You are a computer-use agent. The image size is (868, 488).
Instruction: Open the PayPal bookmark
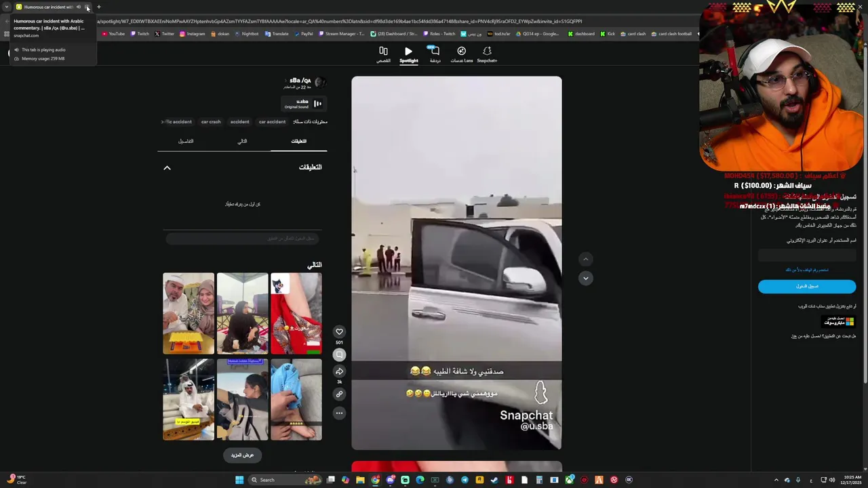coord(304,34)
